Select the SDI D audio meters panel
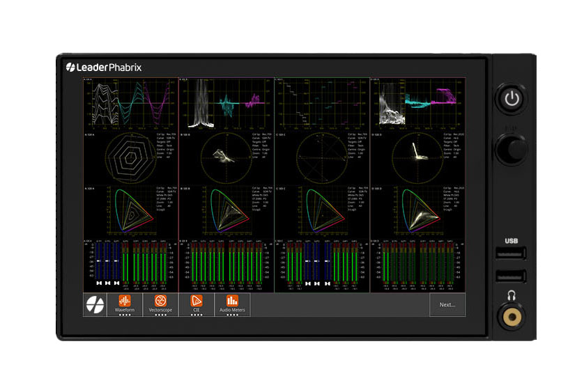This screenshot has height=392, width=584. coord(417,265)
